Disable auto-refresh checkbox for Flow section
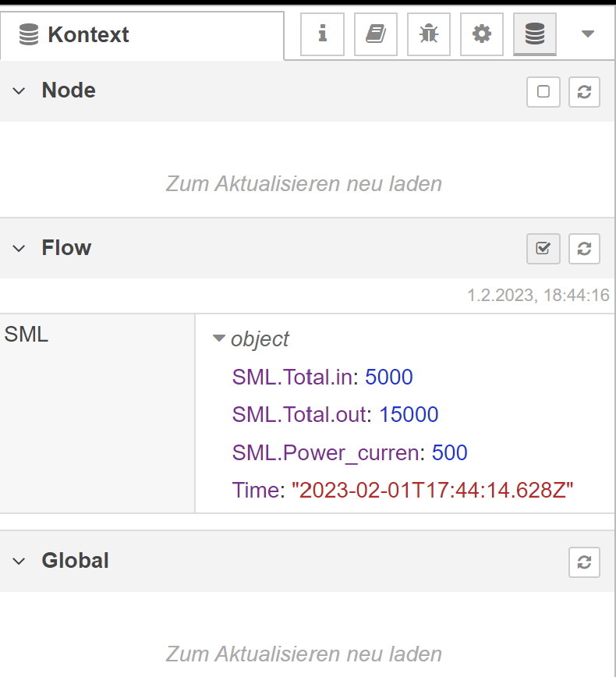Image resolution: width=616 pixels, height=677 pixels. pyautogui.click(x=543, y=249)
